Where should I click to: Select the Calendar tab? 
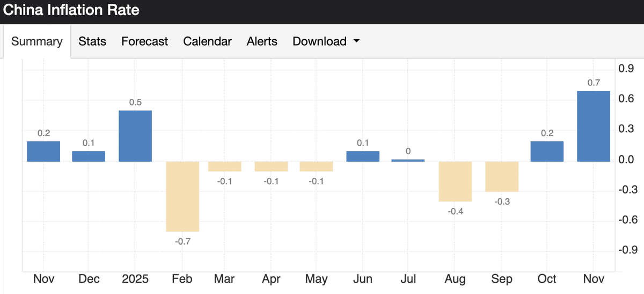pyautogui.click(x=207, y=41)
